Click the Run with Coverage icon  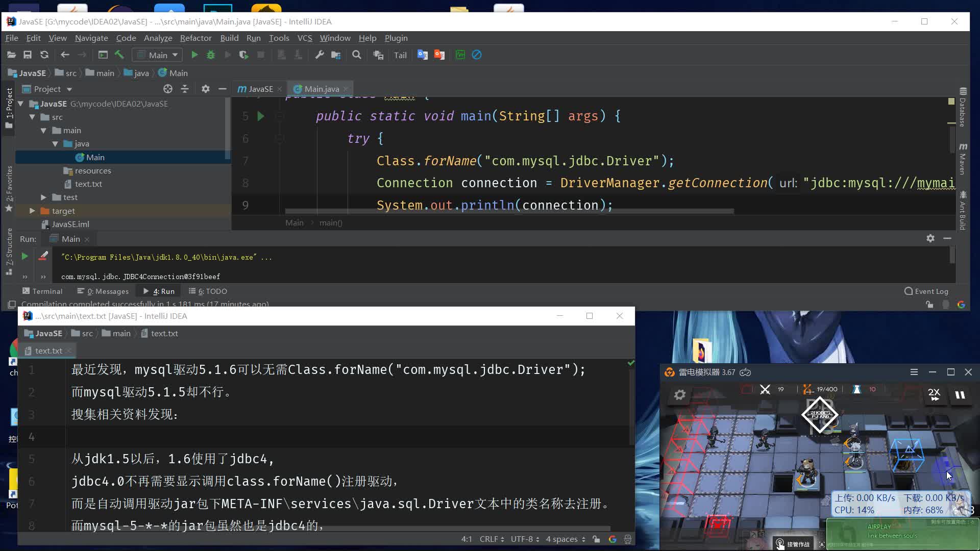click(244, 55)
